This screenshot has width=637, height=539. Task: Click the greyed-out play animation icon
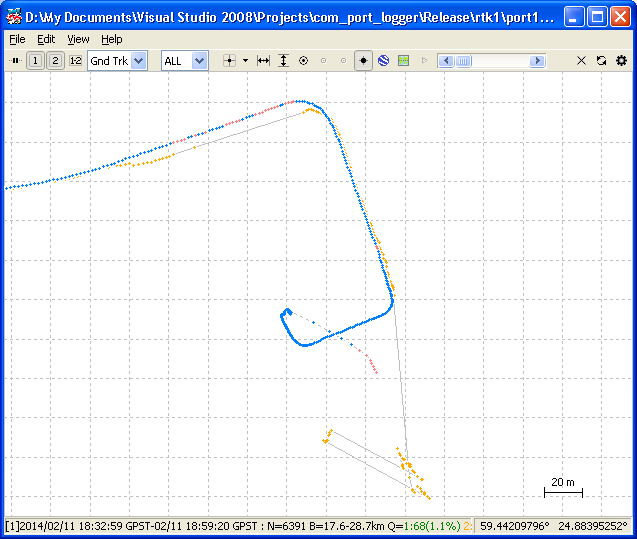pos(424,61)
